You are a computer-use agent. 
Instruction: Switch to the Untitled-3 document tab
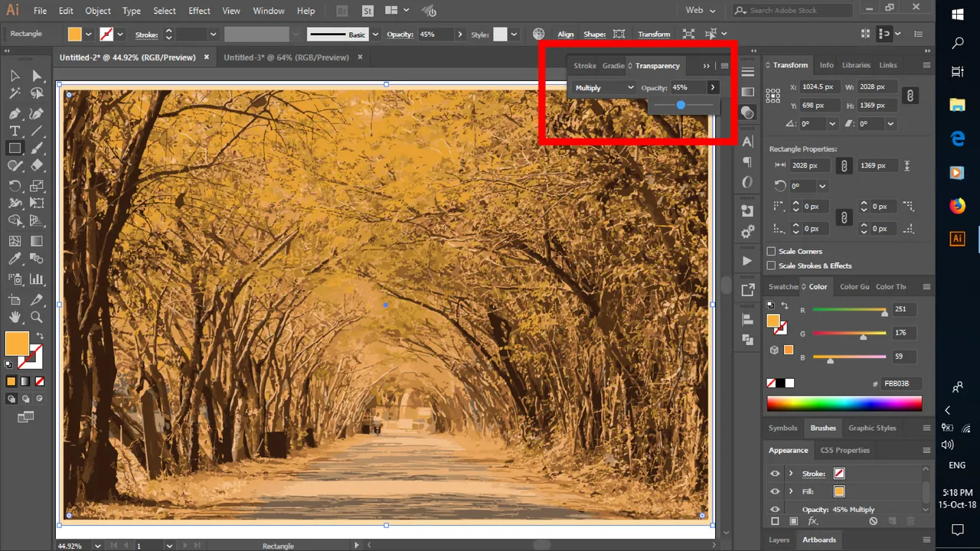[x=286, y=57]
